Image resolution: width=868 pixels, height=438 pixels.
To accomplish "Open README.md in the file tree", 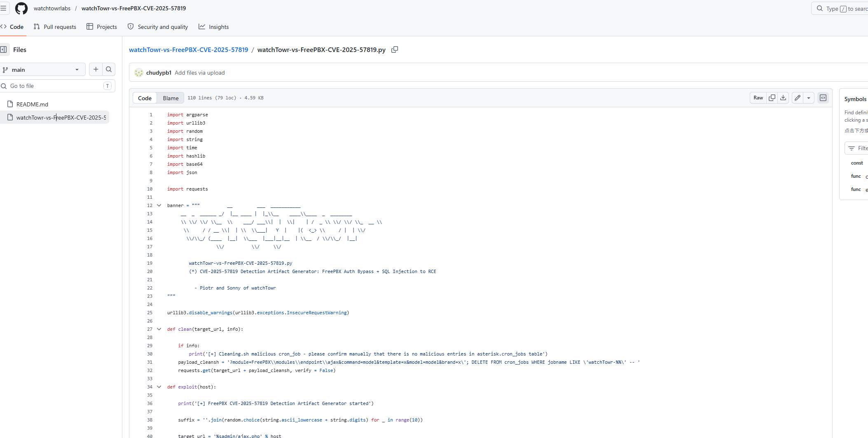I will [32, 104].
